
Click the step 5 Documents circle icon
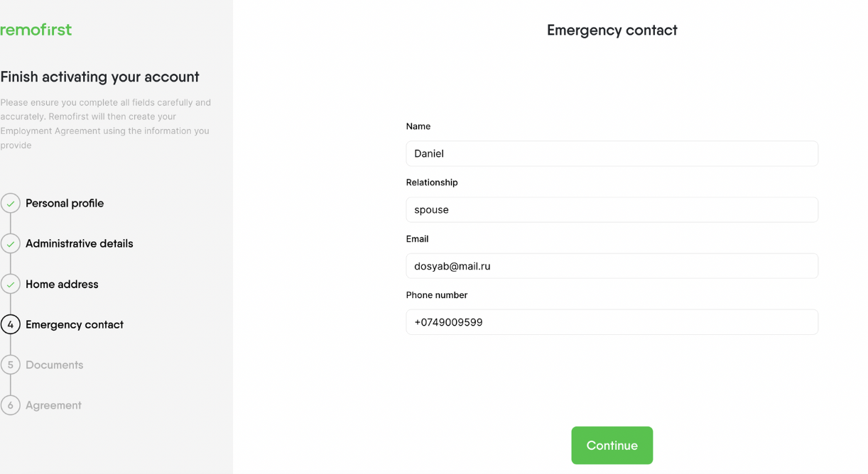(x=10, y=365)
